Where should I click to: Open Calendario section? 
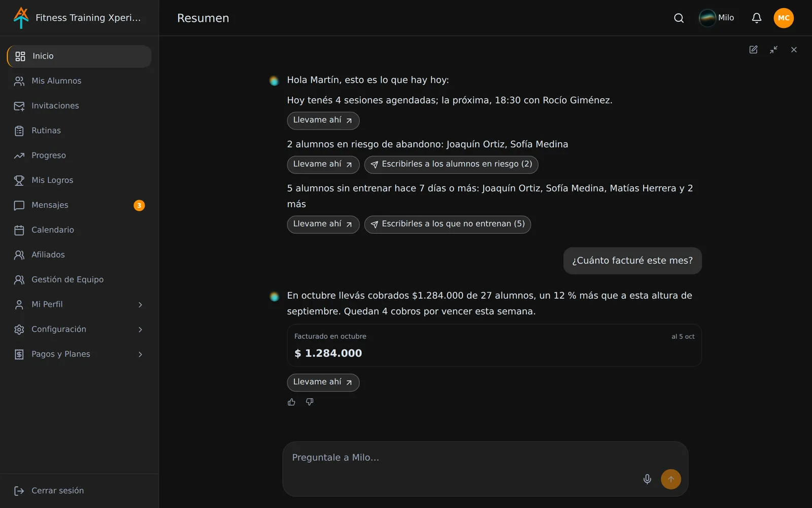coord(79,230)
